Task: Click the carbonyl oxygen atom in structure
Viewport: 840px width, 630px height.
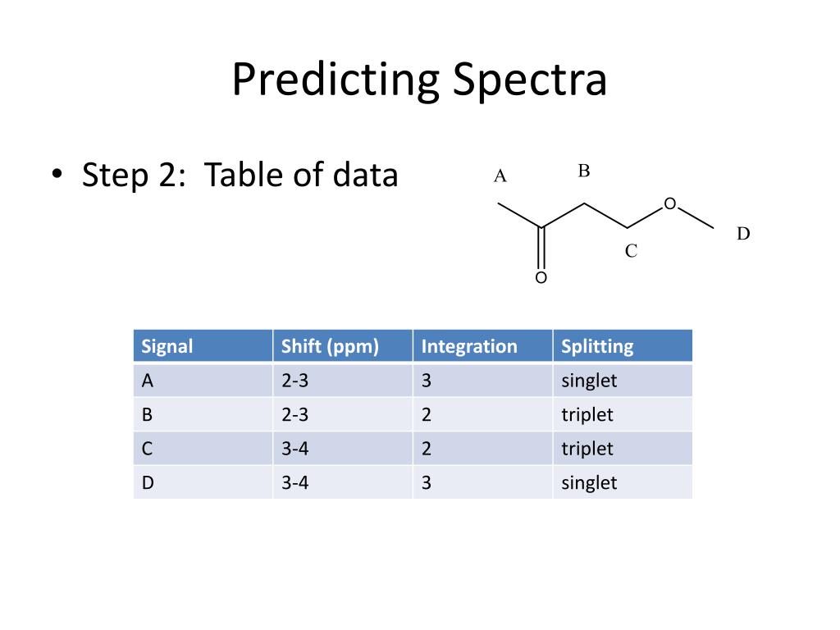Action: pos(541,277)
